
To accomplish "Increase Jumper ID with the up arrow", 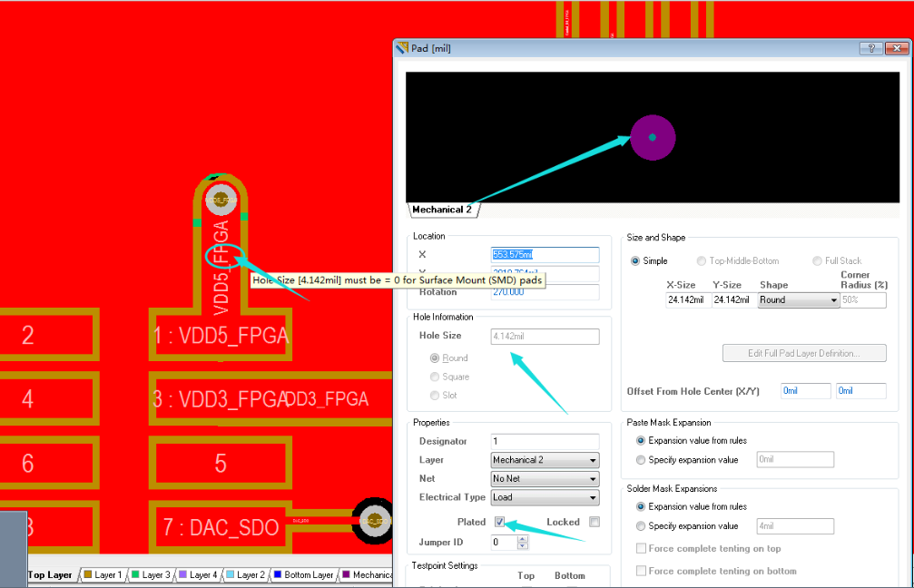I will (x=523, y=539).
